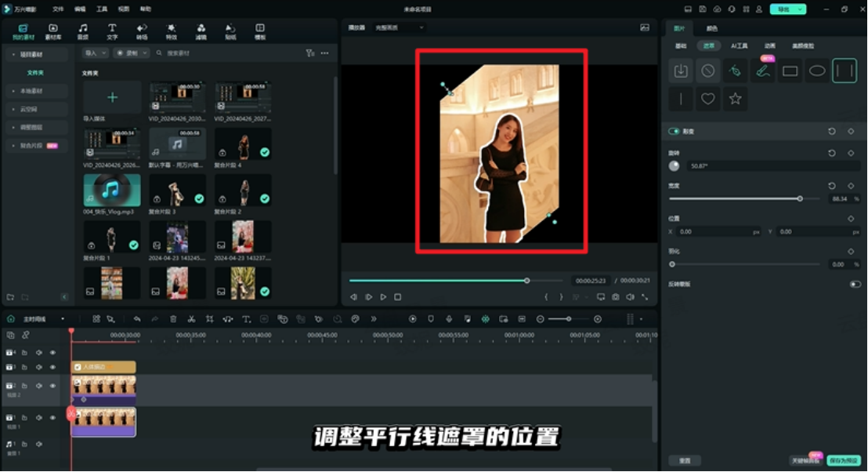The height and width of the screenshot is (472, 868).
Task: Open the 文字 text panel
Action: [x=112, y=31]
